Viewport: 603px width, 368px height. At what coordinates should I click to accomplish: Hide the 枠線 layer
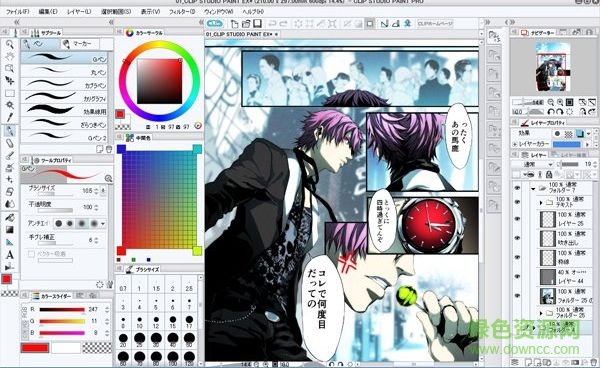coord(517,257)
